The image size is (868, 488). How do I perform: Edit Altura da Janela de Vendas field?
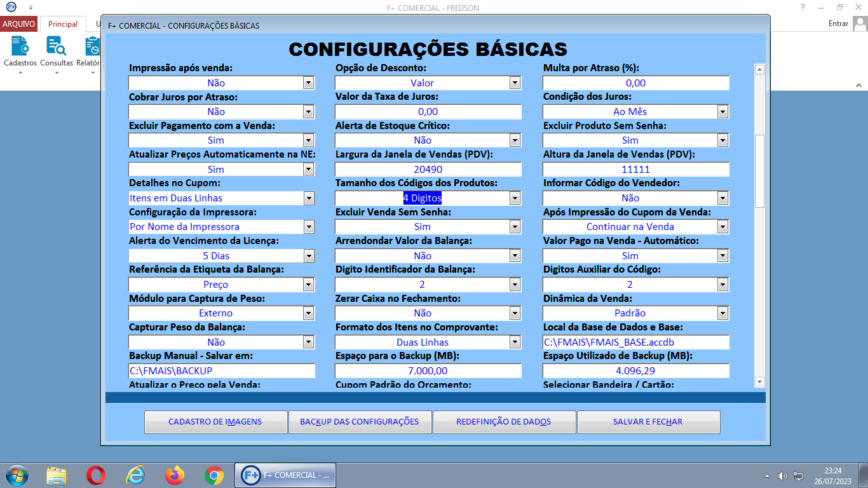(x=635, y=169)
